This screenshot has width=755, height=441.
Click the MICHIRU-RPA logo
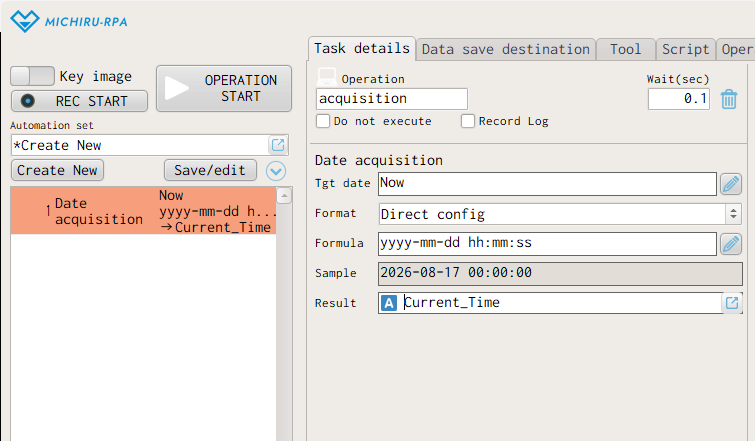pos(69,22)
